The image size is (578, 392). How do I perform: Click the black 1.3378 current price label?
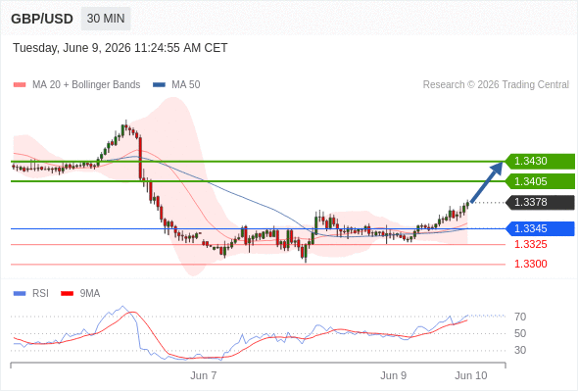(x=540, y=203)
